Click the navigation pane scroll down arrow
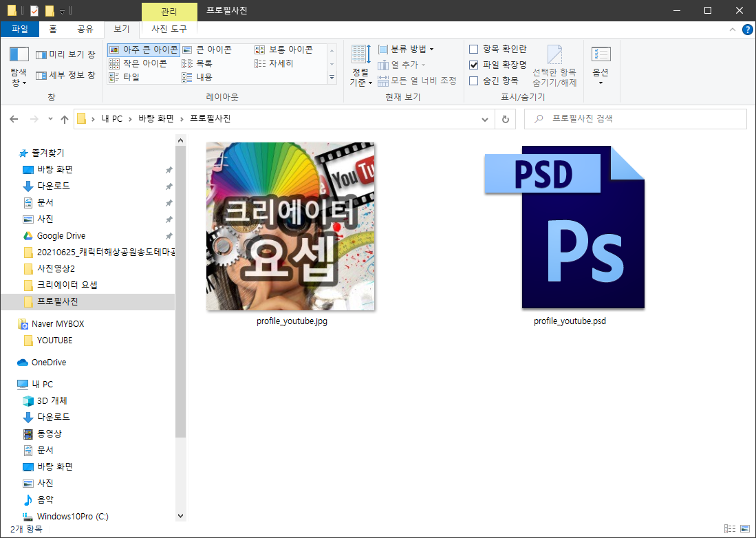Viewport: 756px width, 538px height. point(181,516)
